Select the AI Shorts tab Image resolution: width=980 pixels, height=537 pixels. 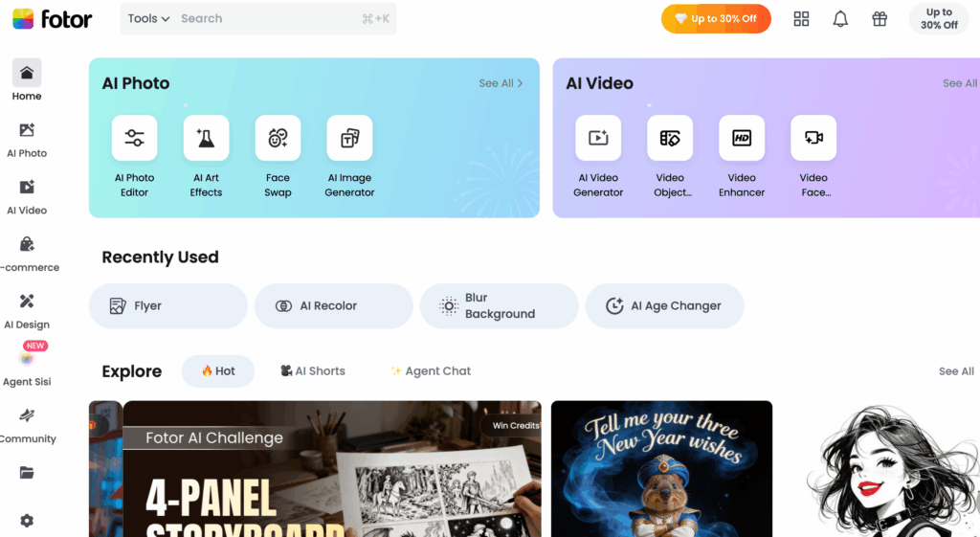pos(313,371)
